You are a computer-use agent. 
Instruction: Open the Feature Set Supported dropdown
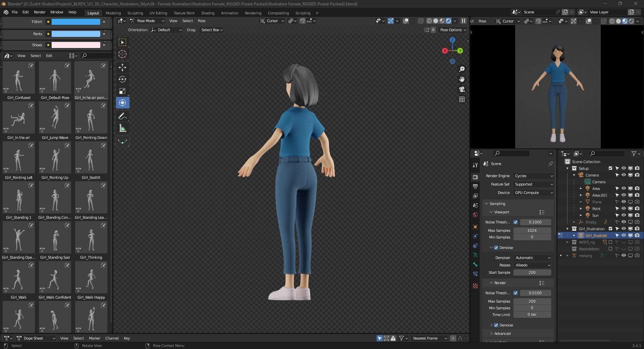[533, 184]
